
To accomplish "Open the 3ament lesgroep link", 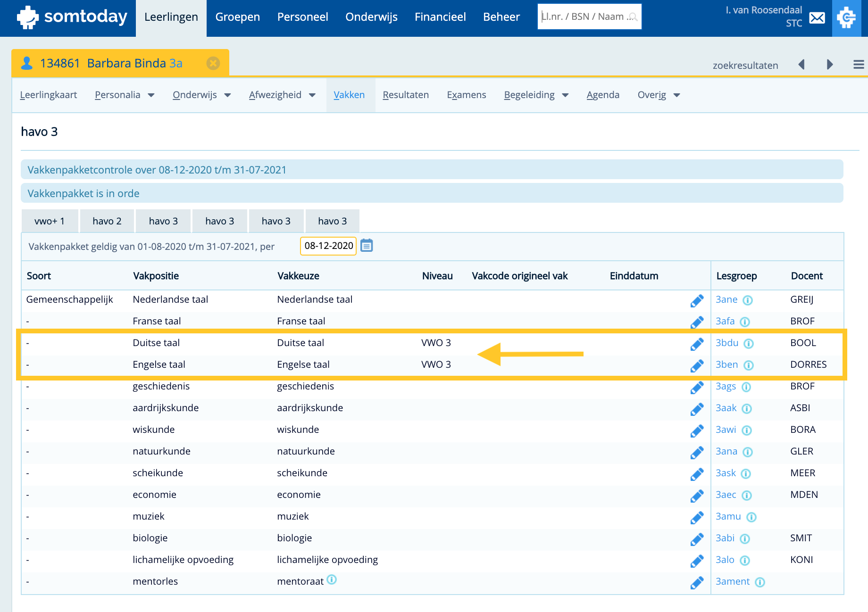I will [x=732, y=581].
